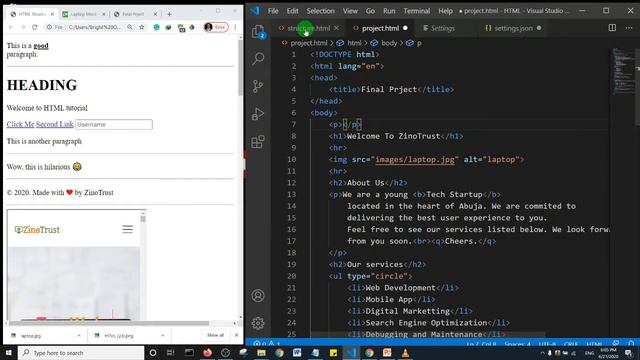
Task: Open the Manage gear in VS Code
Action: point(258,323)
